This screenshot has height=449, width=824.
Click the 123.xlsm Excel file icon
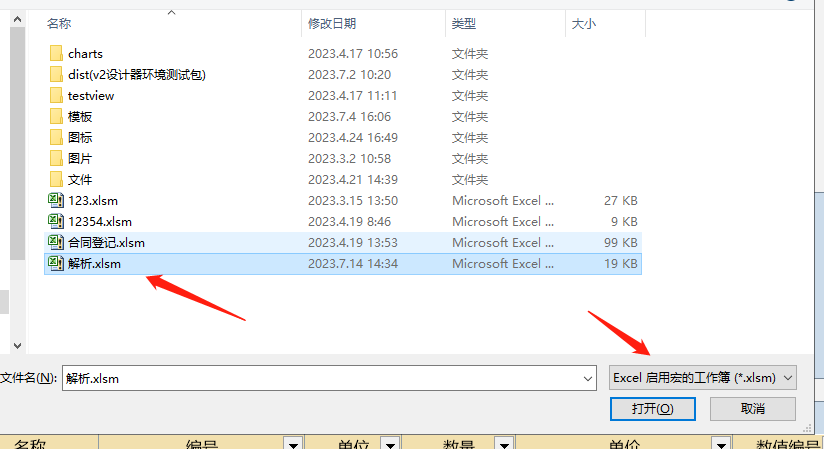point(56,200)
